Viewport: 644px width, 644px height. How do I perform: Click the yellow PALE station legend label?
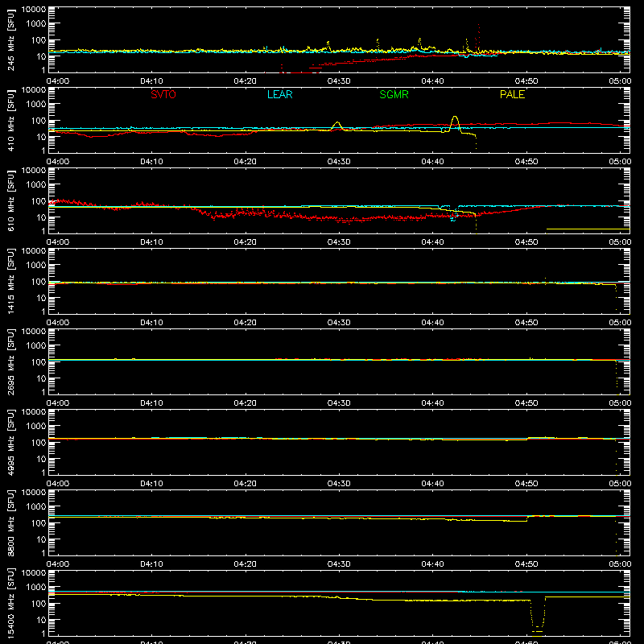pyautogui.click(x=512, y=94)
